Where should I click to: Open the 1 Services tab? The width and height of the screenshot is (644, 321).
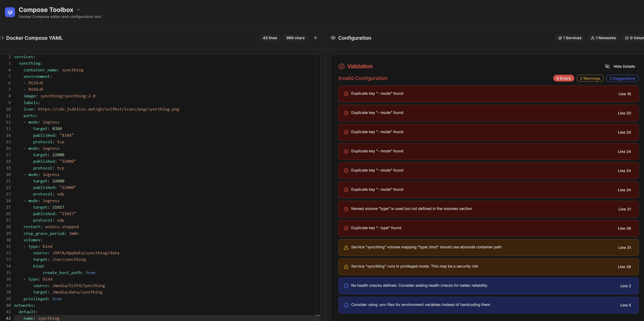click(570, 38)
